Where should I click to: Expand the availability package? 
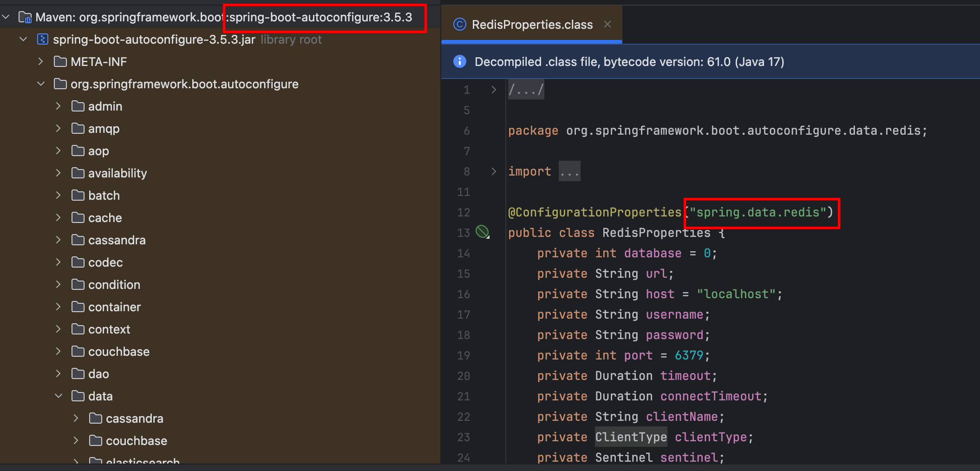click(59, 173)
